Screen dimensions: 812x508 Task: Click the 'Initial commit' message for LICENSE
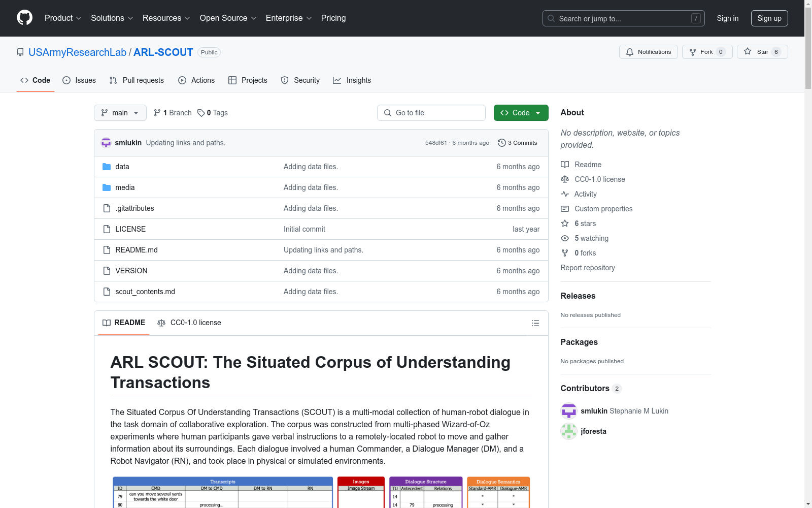(304, 229)
